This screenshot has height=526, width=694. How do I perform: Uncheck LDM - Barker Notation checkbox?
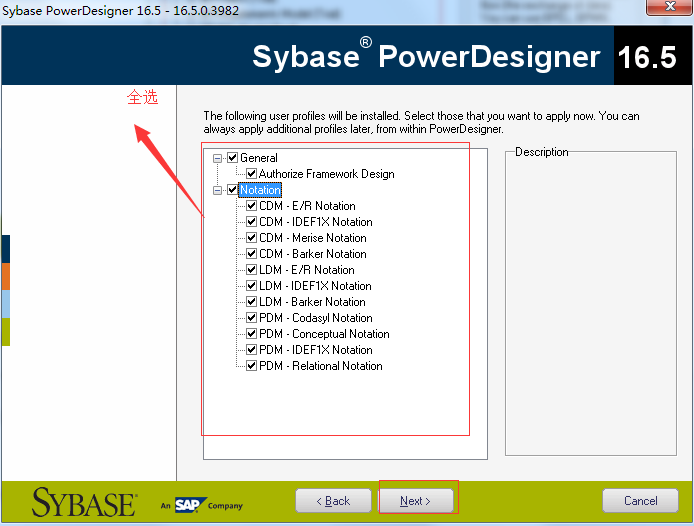[251, 302]
